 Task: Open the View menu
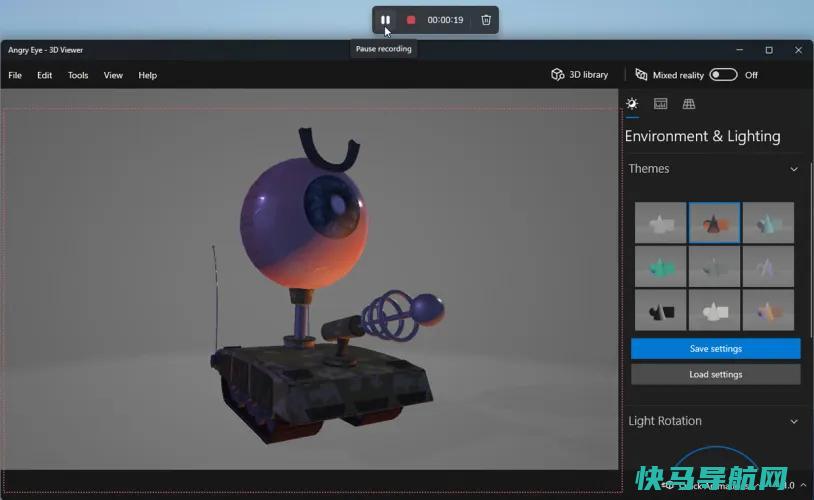coord(113,75)
